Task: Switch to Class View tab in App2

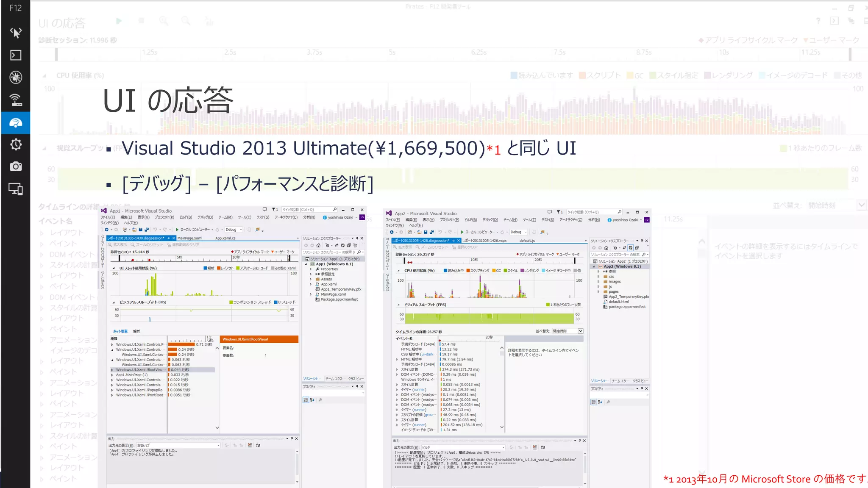Action: [x=640, y=381]
